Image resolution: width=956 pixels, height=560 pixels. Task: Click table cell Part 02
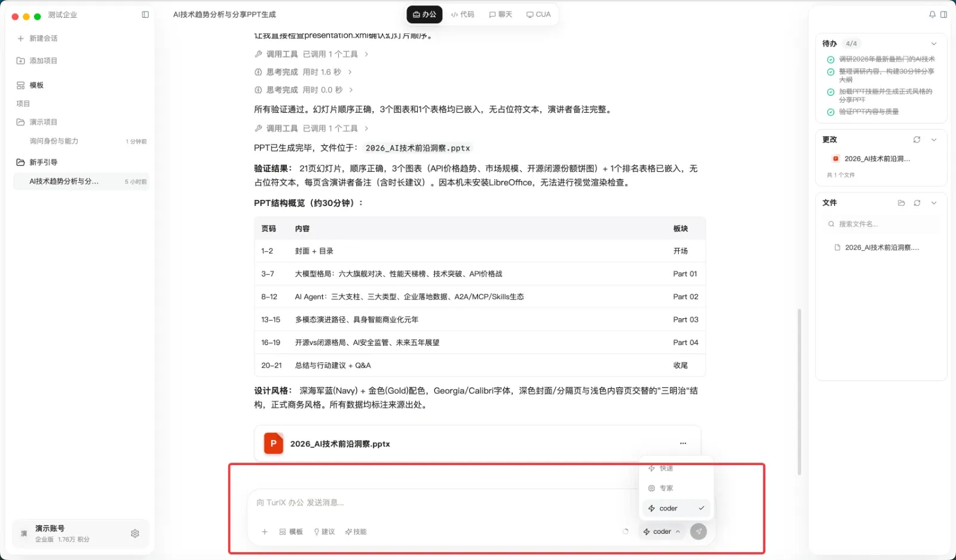point(685,297)
